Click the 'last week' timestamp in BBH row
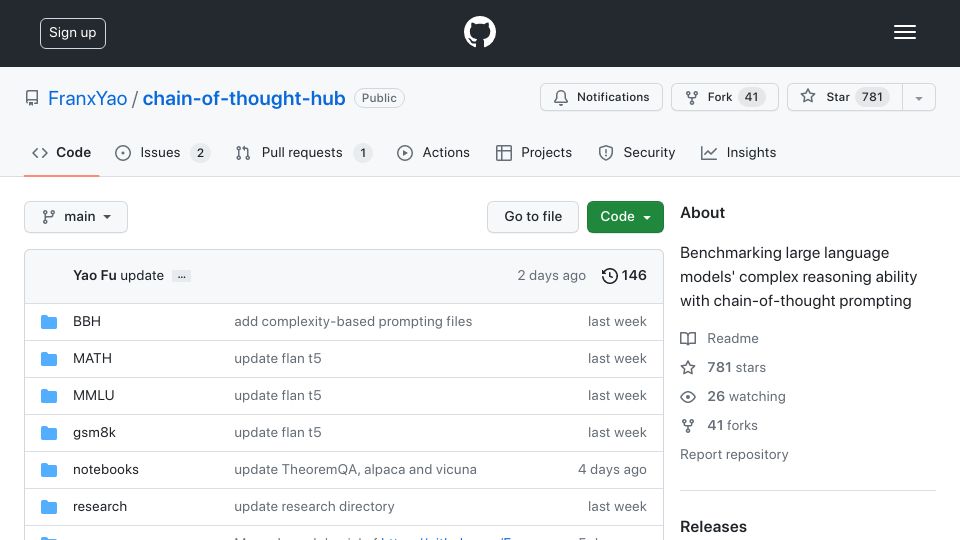Viewport: 960px width, 540px height. 617,321
